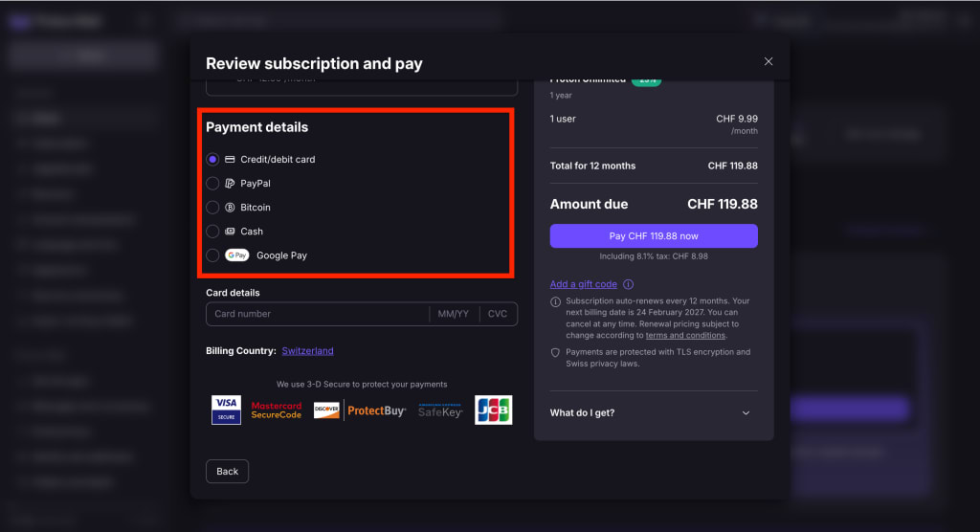980x532 pixels.
Task: Click the Visa Secure logo
Action: point(226,410)
